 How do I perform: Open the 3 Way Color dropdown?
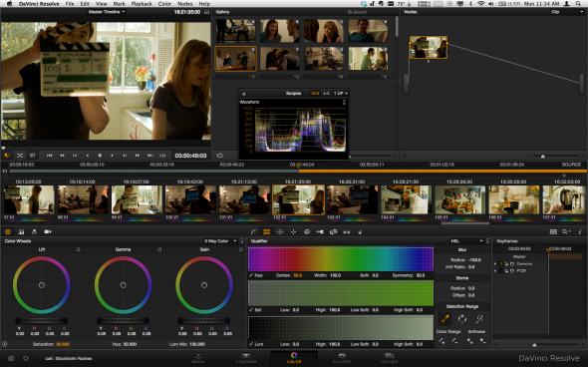pos(220,241)
